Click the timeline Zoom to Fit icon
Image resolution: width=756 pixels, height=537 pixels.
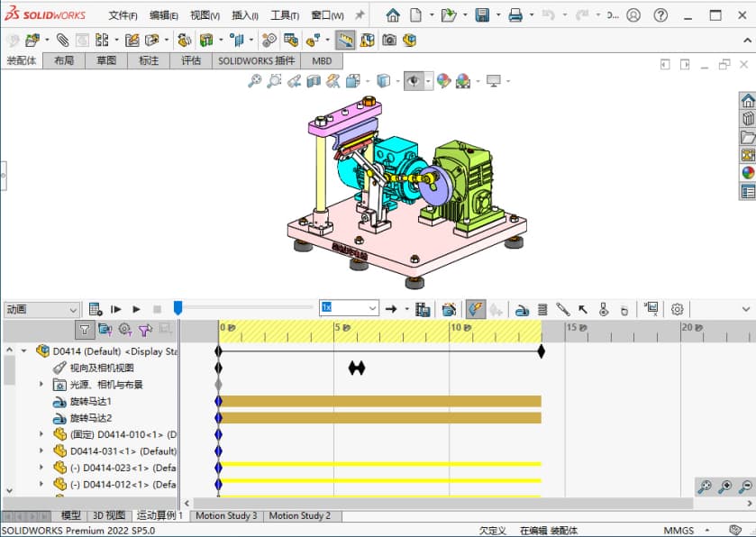pos(705,487)
